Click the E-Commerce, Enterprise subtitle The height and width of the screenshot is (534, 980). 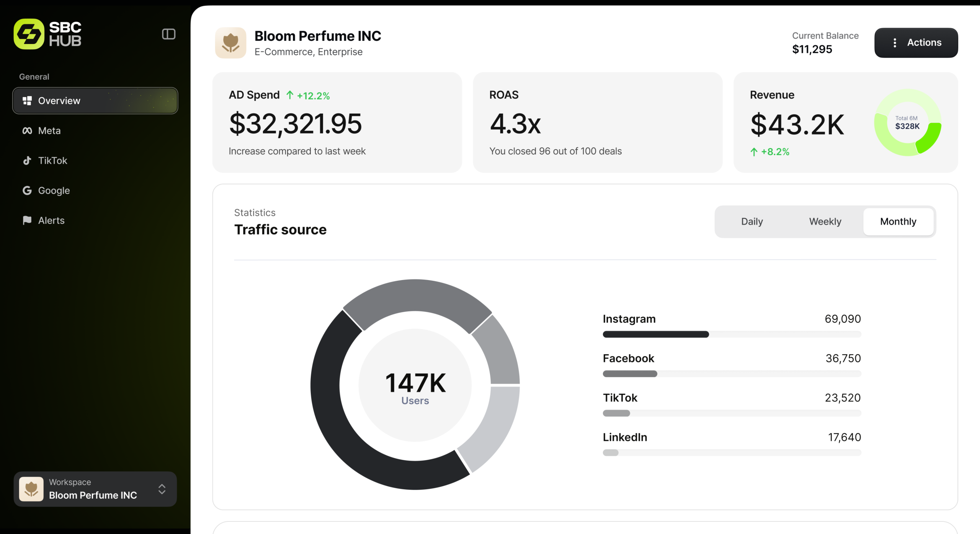[x=308, y=52]
